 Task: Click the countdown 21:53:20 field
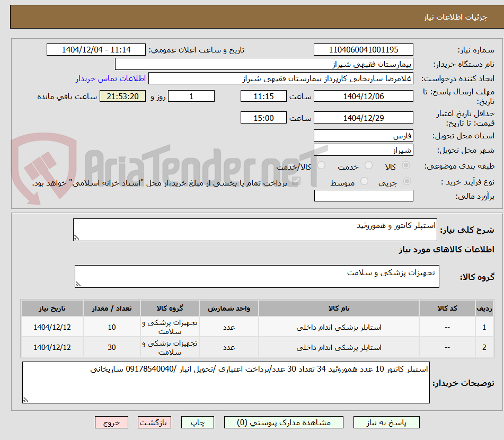122,96
